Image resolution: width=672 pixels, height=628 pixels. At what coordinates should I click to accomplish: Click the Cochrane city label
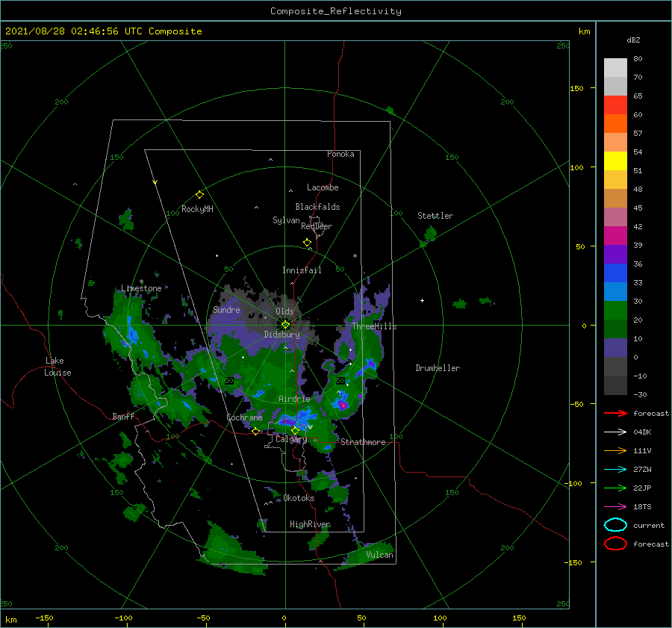point(244,417)
